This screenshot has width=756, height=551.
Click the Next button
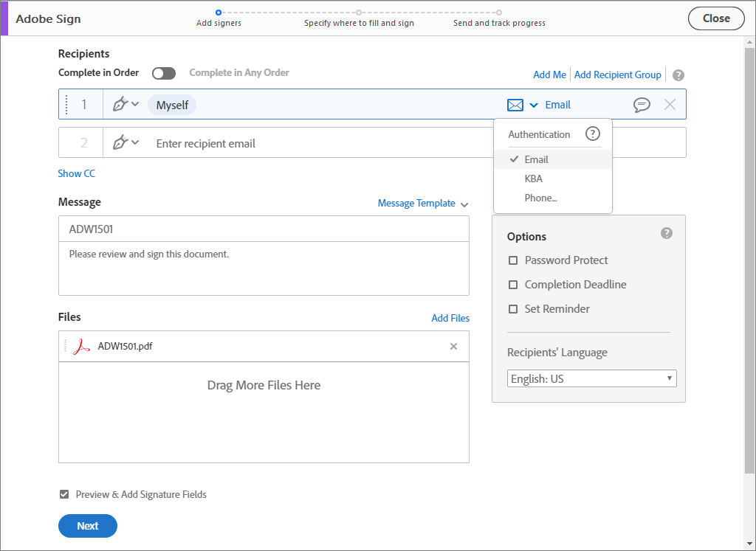point(87,526)
